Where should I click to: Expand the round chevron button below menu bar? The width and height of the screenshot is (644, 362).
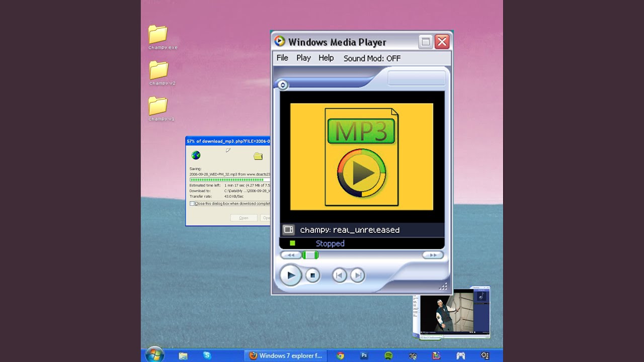(x=283, y=85)
